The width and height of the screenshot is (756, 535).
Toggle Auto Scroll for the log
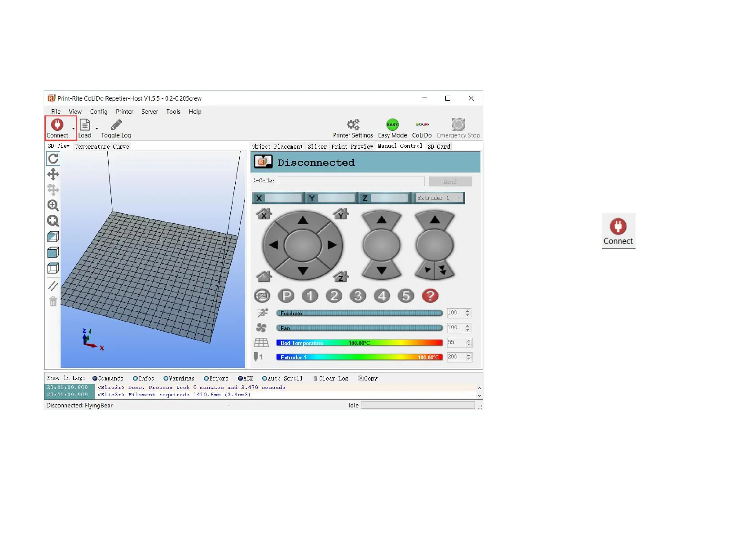point(264,379)
